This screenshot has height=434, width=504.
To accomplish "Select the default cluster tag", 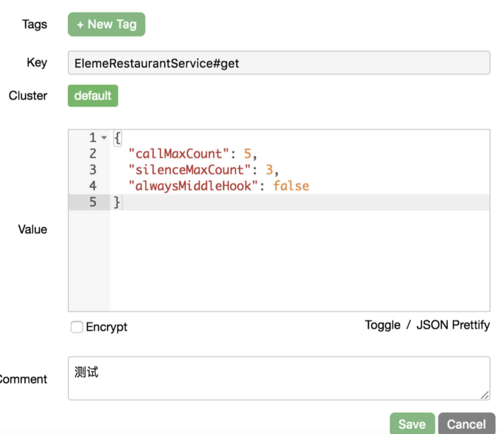I will coord(93,96).
